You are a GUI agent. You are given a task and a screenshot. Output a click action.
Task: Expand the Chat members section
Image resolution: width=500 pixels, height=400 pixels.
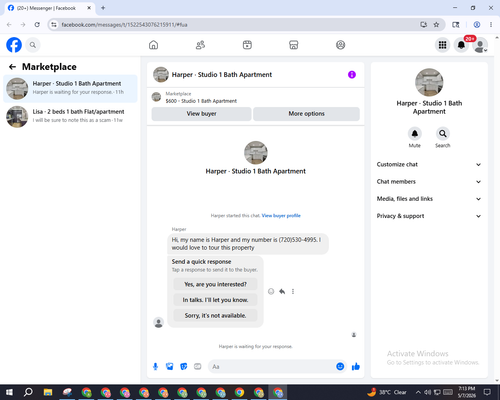[429, 182]
